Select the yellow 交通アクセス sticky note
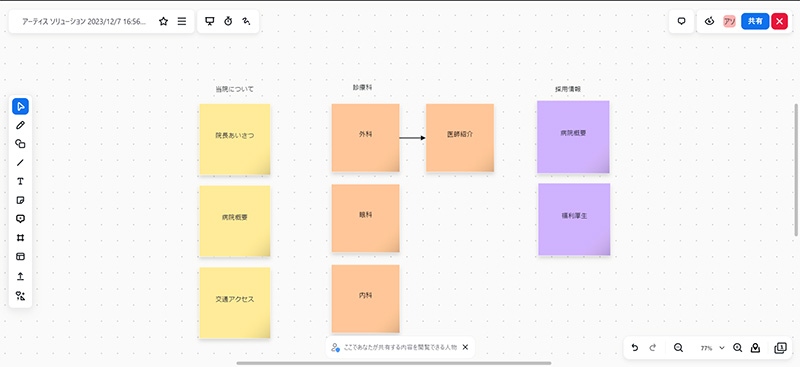This screenshot has width=800, height=367. (235, 303)
